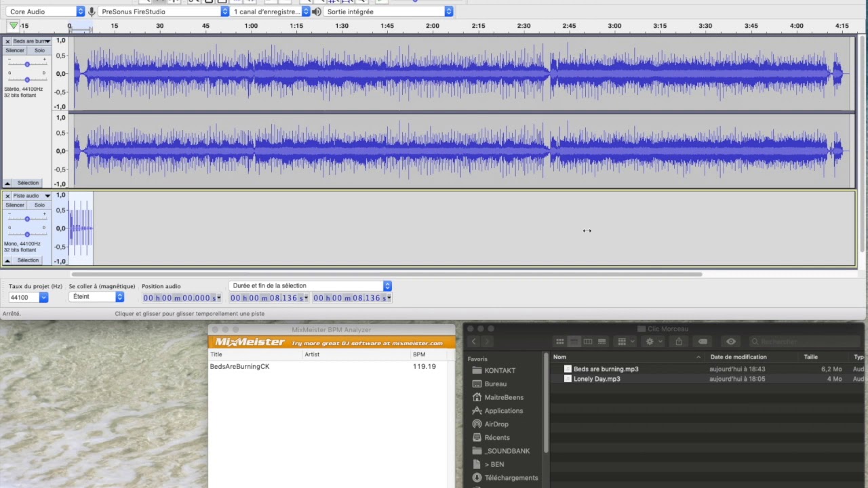Viewport: 868px width, 488px height.
Task: Click Sélection button on Beds are burning track
Action: [x=28, y=183]
